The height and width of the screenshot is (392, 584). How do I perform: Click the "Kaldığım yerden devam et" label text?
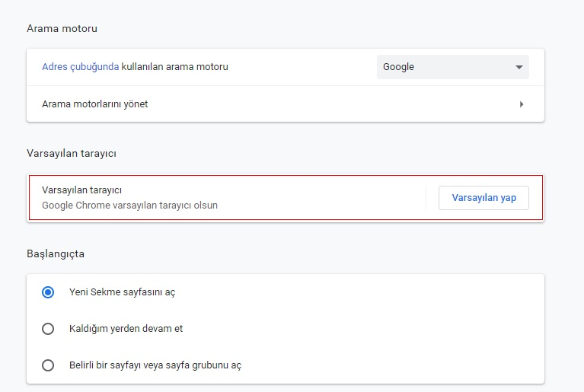pyautogui.click(x=126, y=329)
